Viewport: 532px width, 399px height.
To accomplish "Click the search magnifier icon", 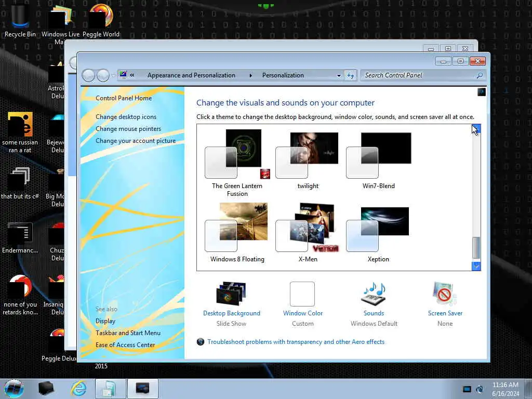I will pyautogui.click(x=480, y=75).
